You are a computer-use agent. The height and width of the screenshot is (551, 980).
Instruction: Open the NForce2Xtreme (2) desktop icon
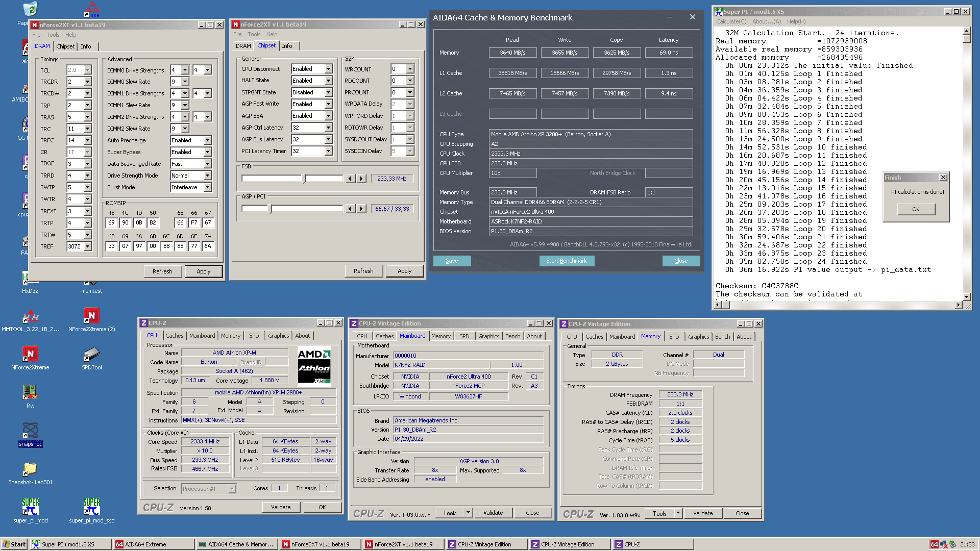click(x=91, y=320)
